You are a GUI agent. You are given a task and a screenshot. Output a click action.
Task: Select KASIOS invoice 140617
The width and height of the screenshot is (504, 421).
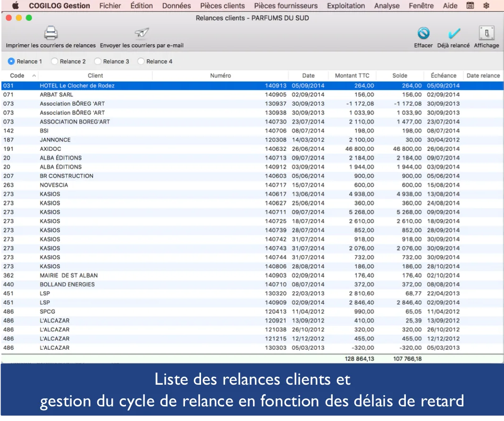252,194
